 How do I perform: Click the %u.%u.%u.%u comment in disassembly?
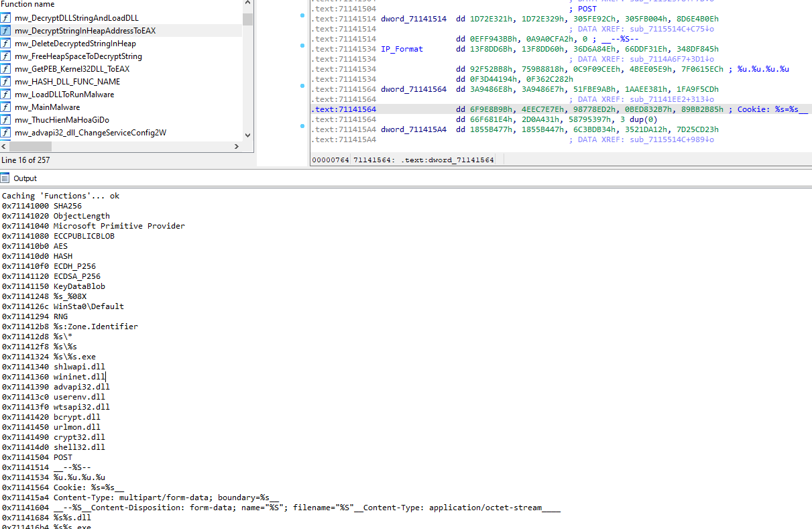click(x=760, y=69)
